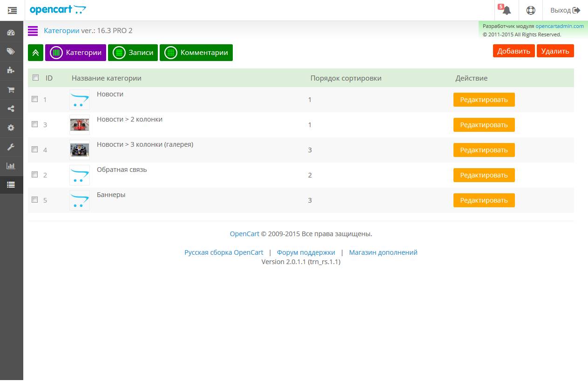Click the blue race car thumbnail
The image size is (588, 388).
[x=80, y=150]
